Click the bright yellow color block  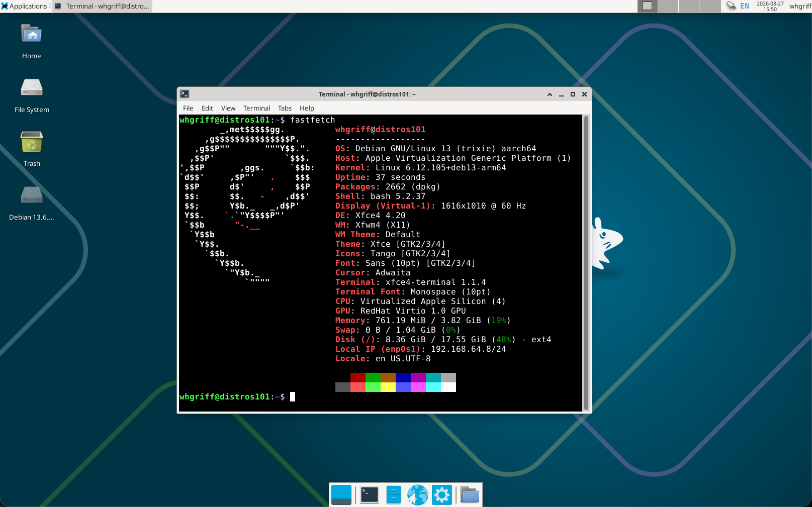[x=388, y=387]
